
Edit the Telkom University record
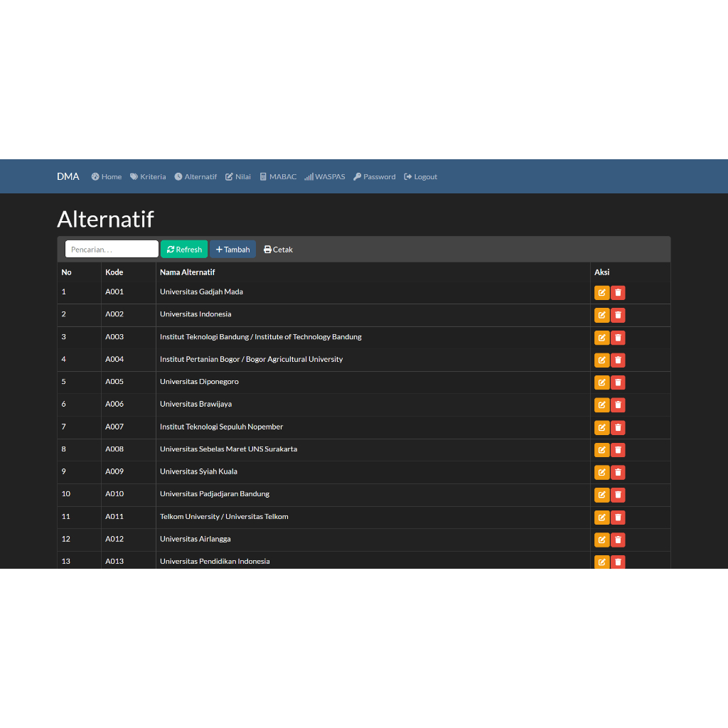click(x=601, y=517)
